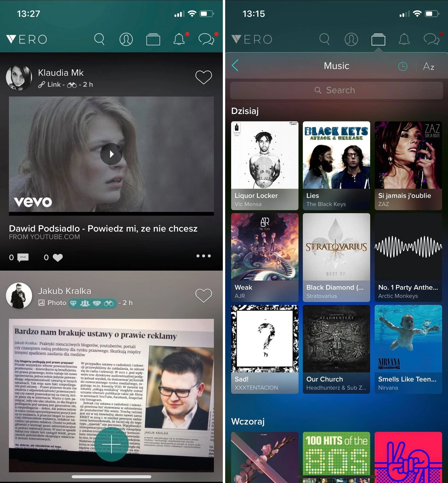Tap the Jakub Kralka username
Screen dimensions: 448x483
(64, 291)
